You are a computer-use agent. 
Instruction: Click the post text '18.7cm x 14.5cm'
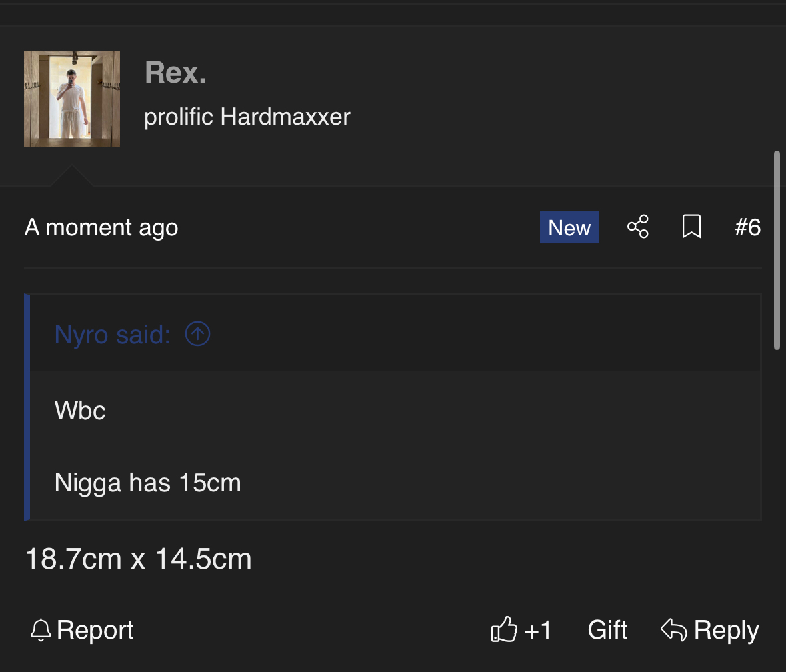(x=139, y=558)
